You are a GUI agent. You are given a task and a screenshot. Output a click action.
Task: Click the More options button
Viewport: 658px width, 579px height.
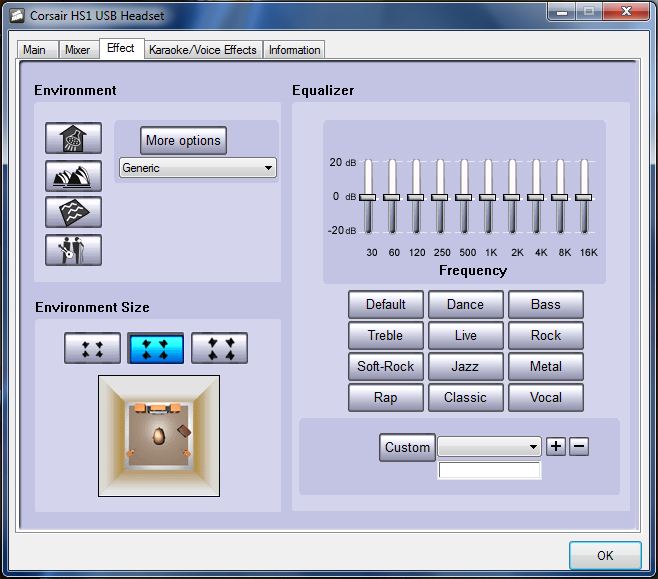coord(183,141)
